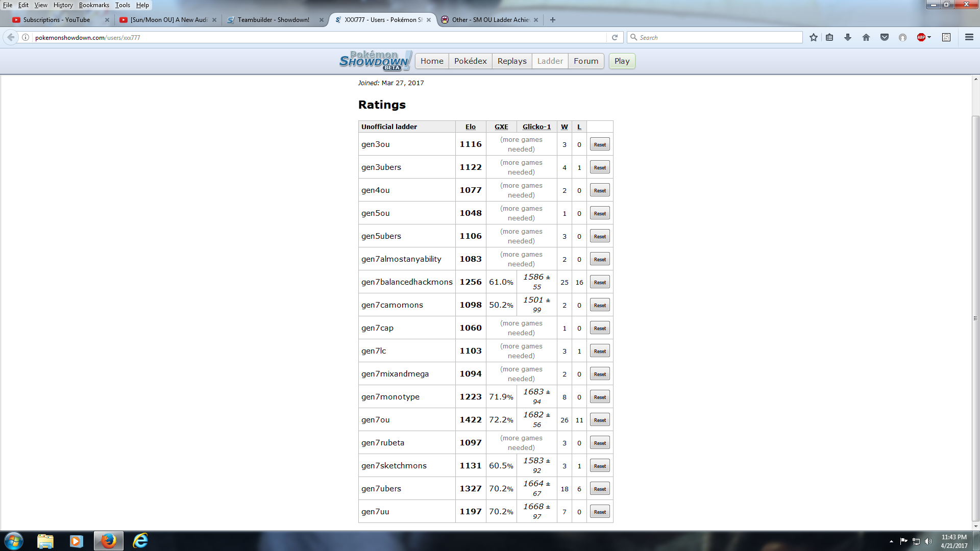980x551 pixels.
Task: Click the Adblock Plus icon
Action: pos(921,37)
